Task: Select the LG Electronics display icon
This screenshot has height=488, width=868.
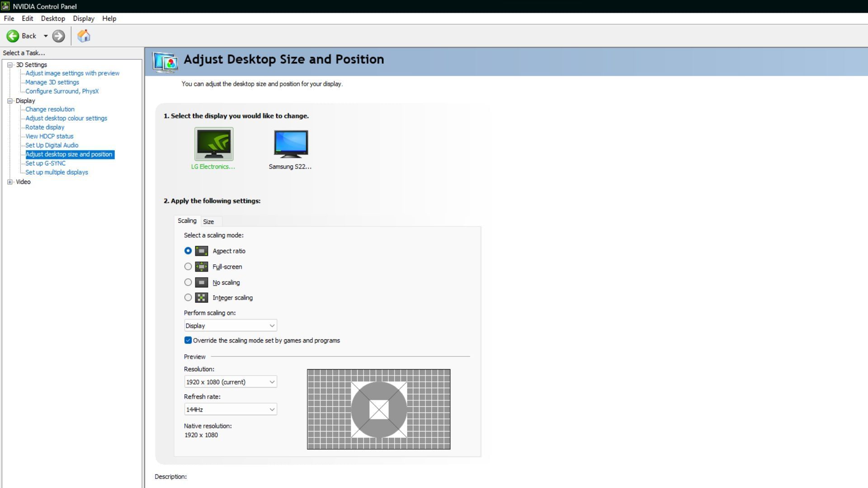Action: [213, 144]
